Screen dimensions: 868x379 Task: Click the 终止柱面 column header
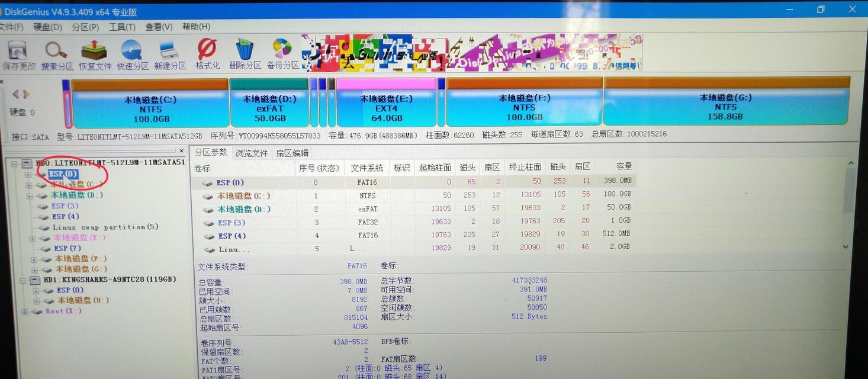525,168
